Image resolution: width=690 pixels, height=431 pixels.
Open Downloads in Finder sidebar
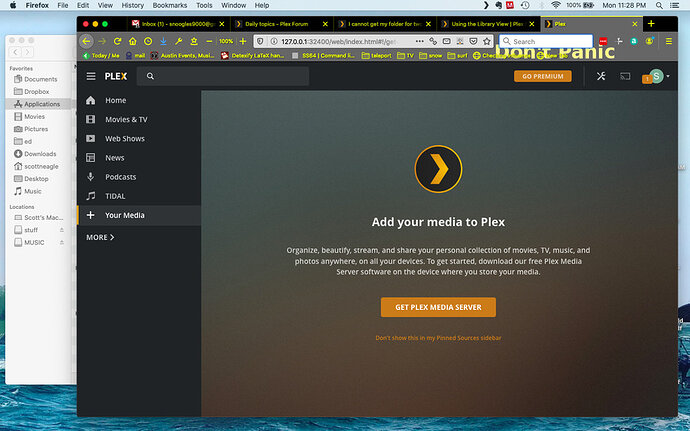(40, 154)
